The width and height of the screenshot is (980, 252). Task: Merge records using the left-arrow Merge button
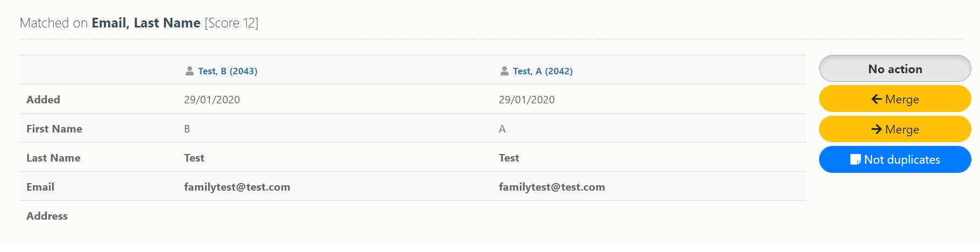895,99
